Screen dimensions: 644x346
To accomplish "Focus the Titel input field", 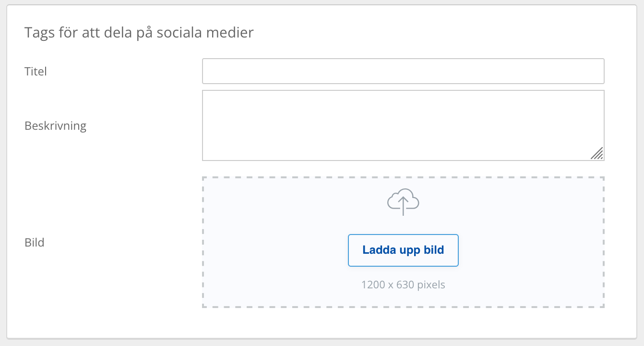I will pos(403,71).
